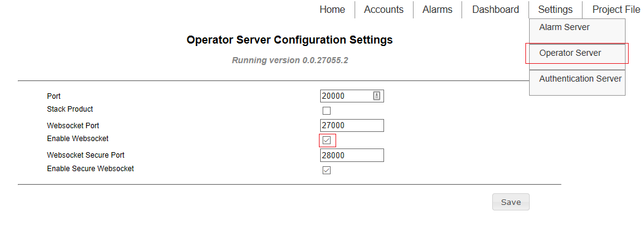Click the Save button

click(x=511, y=202)
